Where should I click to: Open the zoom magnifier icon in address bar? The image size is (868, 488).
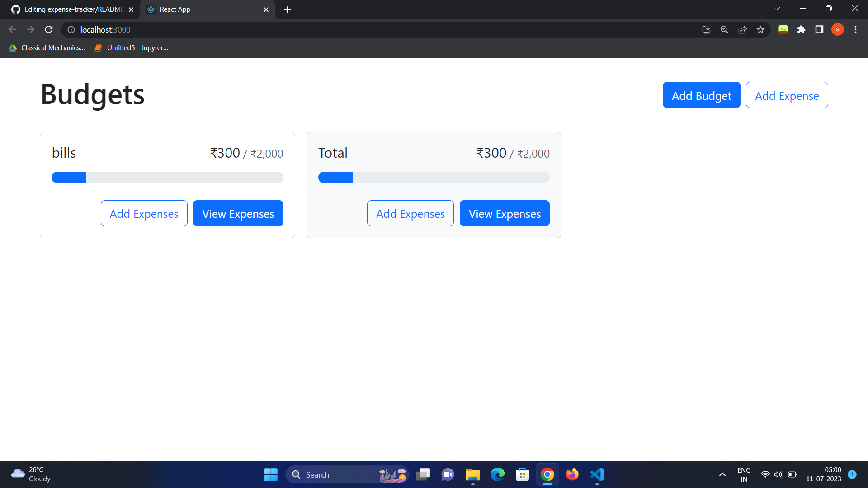pos(724,29)
